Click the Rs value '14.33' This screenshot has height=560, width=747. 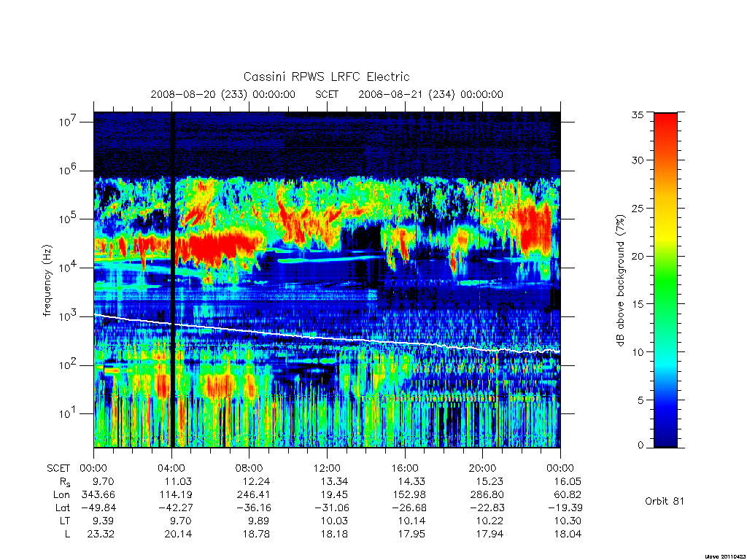tap(411, 481)
